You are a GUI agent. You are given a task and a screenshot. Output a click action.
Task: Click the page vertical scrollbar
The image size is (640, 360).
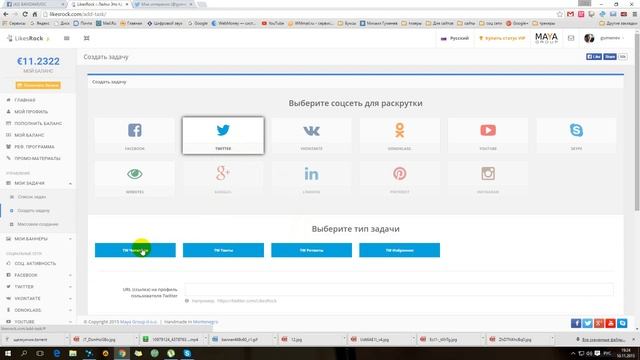point(637,122)
